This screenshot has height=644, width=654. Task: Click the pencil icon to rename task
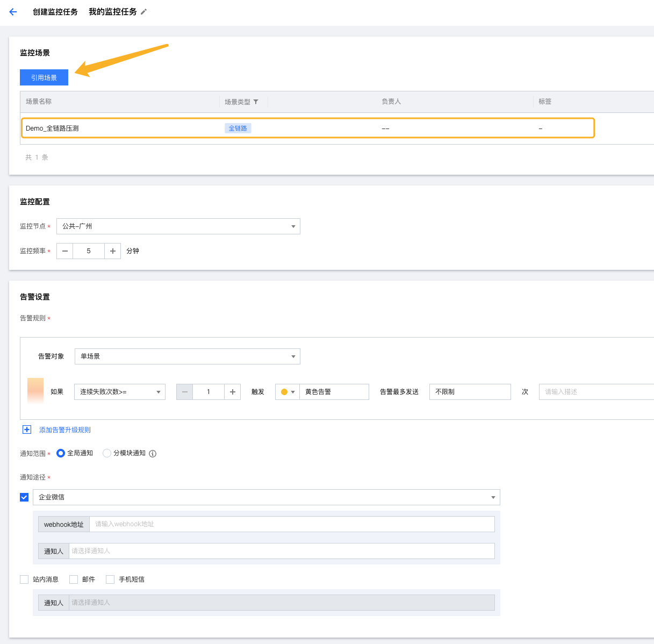(143, 12)
